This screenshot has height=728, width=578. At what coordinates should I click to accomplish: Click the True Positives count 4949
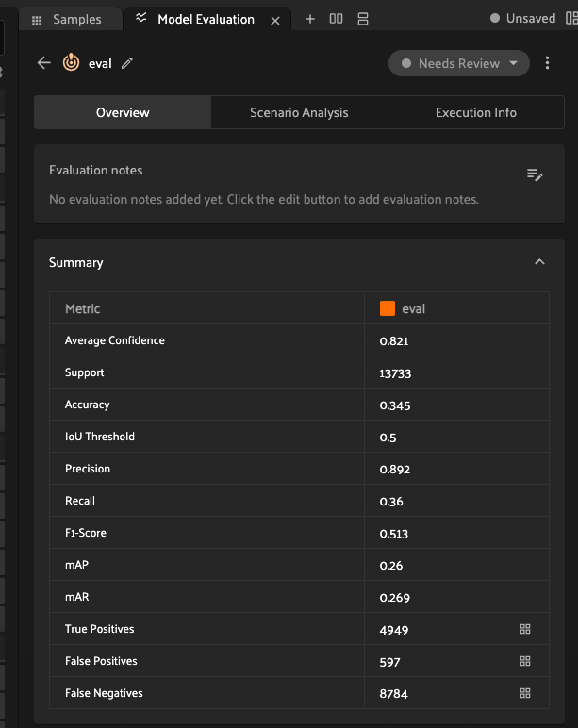394,630
